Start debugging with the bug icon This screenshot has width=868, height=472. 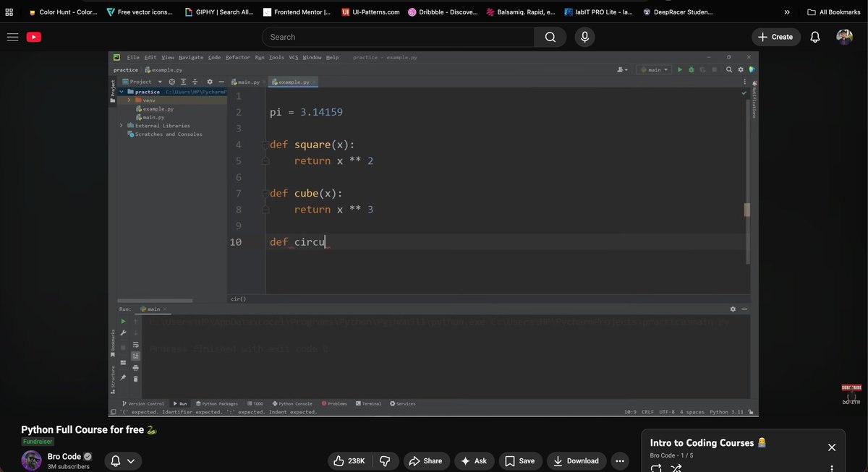coord(692,70)
